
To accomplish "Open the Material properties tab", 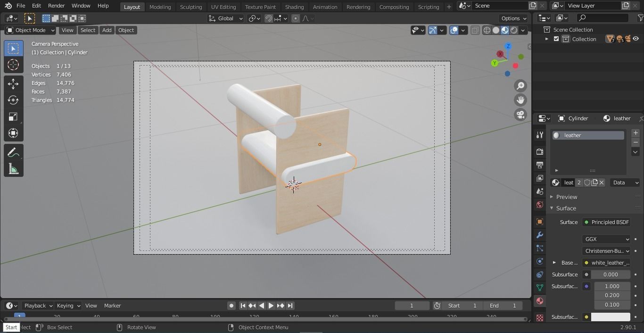I will click(x=540, y=301).
